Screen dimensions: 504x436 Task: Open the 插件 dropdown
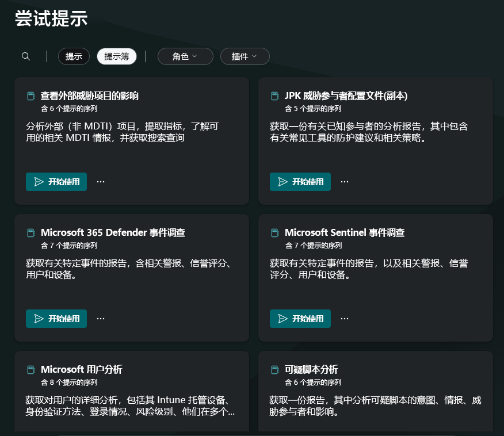[x=245, y=56]
